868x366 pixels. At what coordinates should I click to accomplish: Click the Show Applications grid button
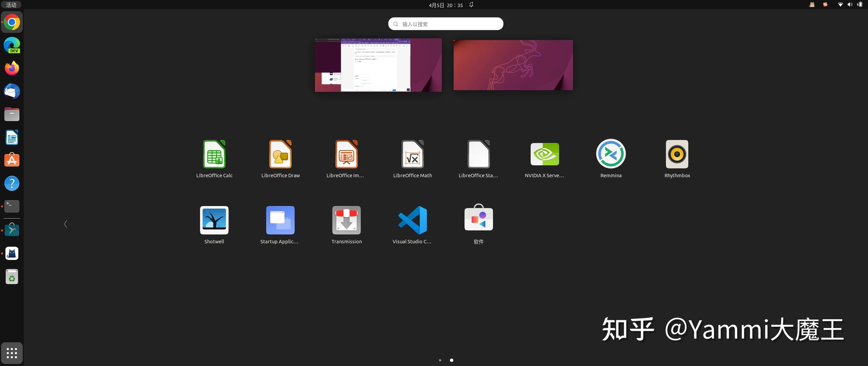12,353
